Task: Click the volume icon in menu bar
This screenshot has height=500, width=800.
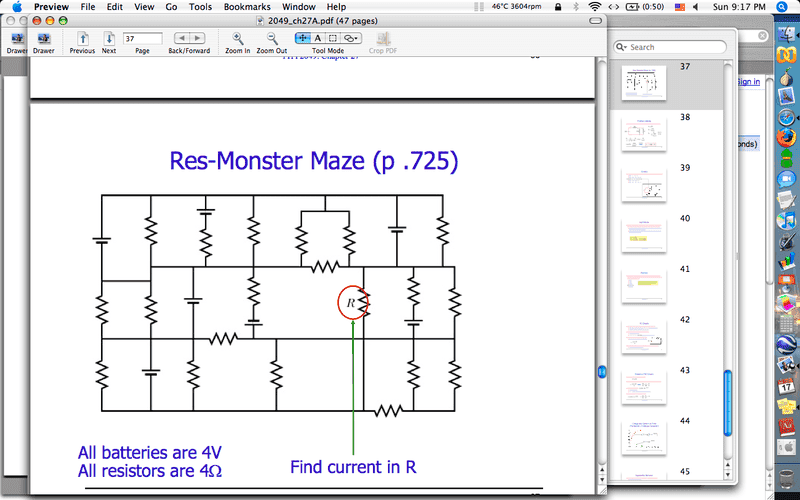Action: [695, 7]
